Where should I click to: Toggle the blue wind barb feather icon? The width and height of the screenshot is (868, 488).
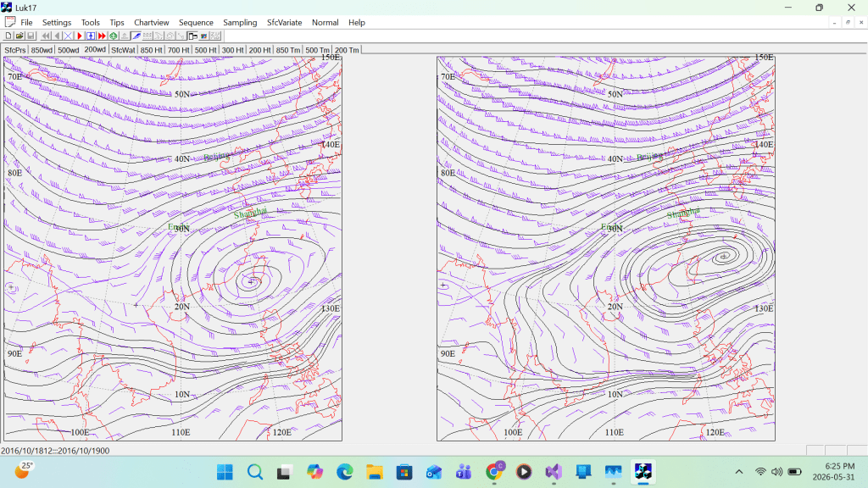pyautogui.click(x=136, y=36)
